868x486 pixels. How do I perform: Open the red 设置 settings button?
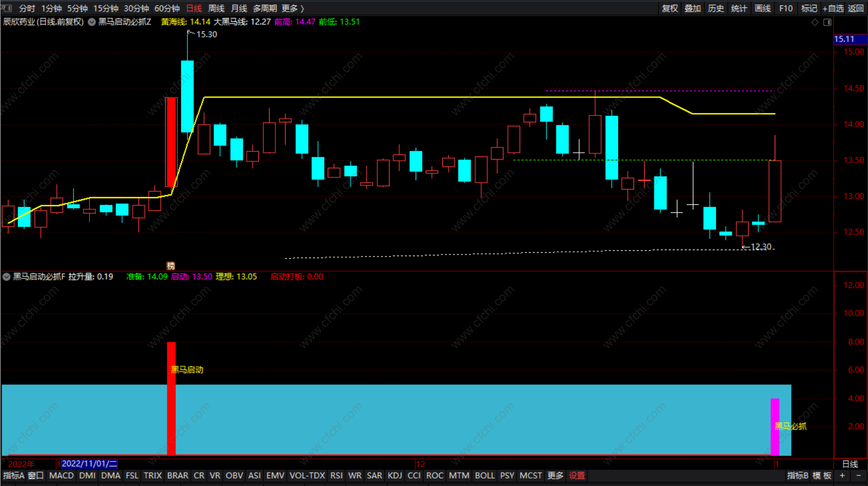coord(577,476)
